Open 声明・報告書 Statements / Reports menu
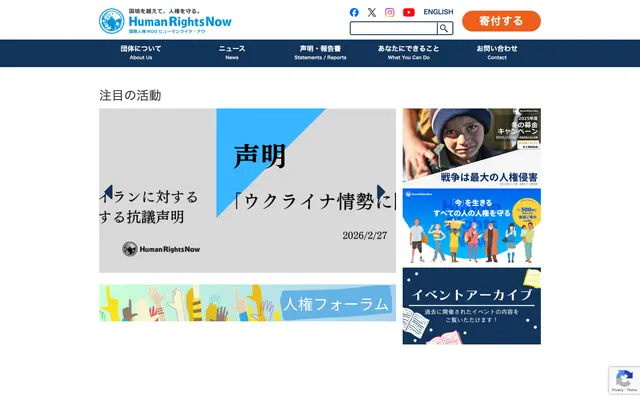This screenshot has width=640, height=400. click(320, 53)
